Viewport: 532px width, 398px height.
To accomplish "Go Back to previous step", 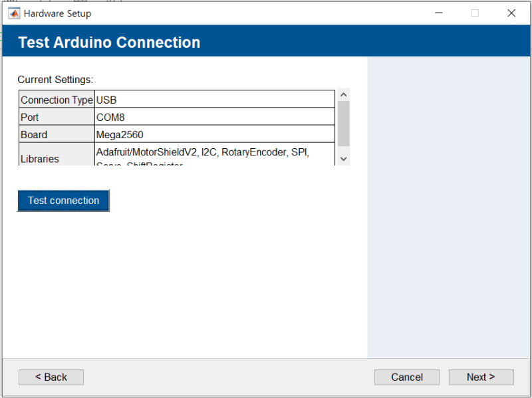I will [51, 377].
